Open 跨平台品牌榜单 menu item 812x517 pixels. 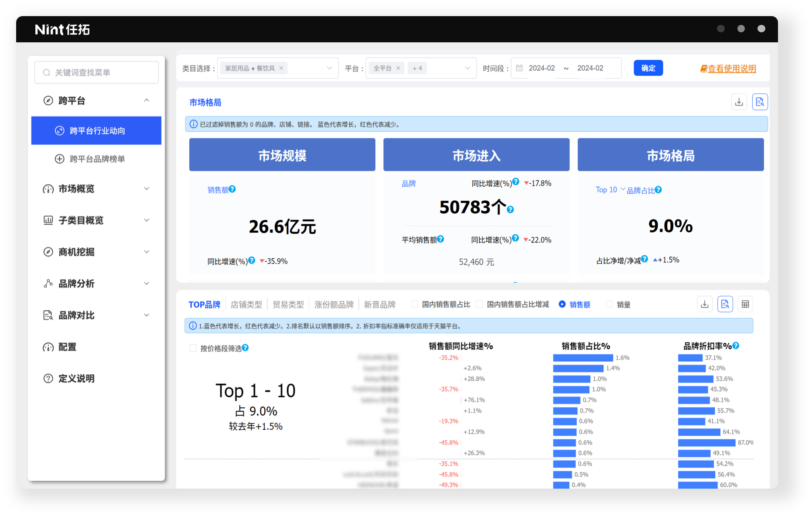[x=96, y=159]
